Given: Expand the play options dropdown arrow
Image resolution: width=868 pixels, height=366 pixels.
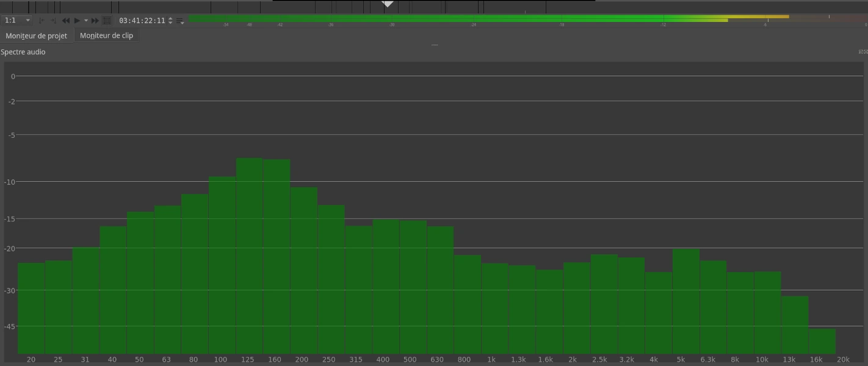Looking at the screenshot, I should [x=86, y=21].
